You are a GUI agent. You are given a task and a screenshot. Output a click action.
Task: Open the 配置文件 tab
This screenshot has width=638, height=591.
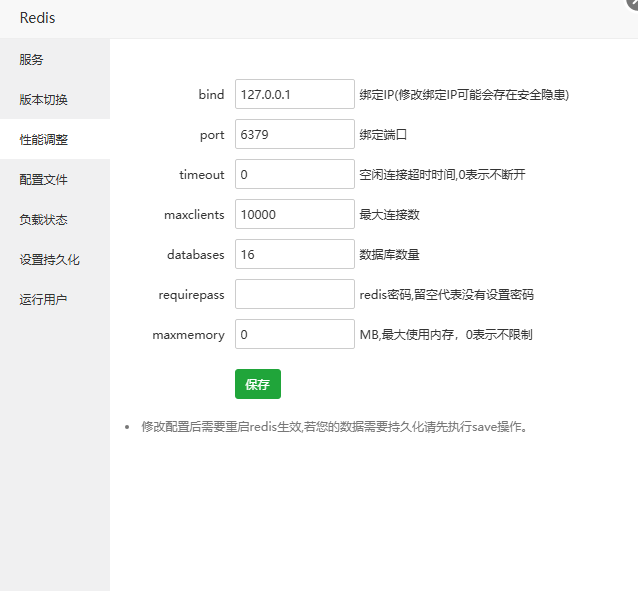tap(44, 180)
